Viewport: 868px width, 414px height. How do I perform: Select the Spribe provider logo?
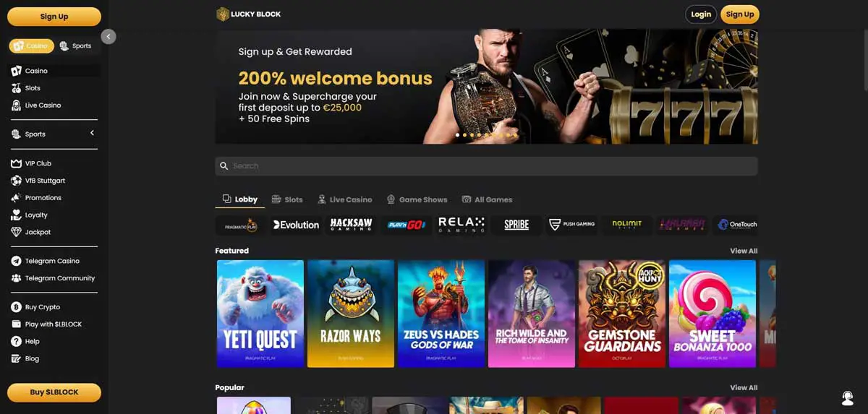516,225
